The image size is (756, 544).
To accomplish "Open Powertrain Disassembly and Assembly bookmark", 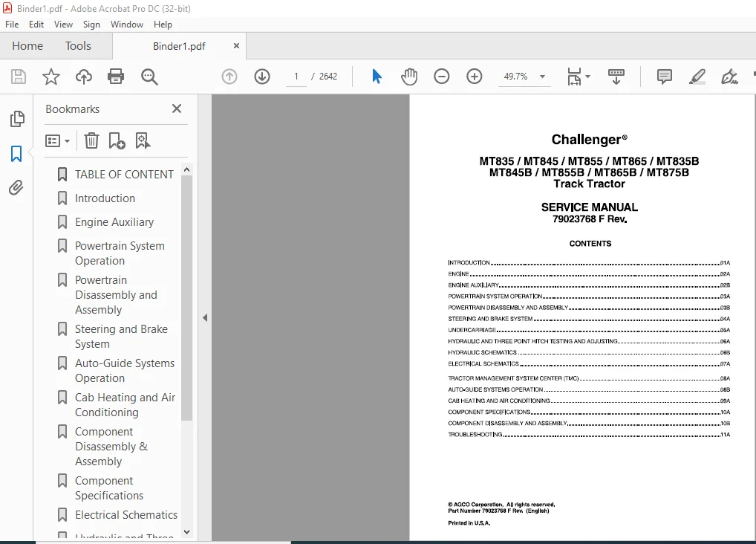I will (116, 295).
